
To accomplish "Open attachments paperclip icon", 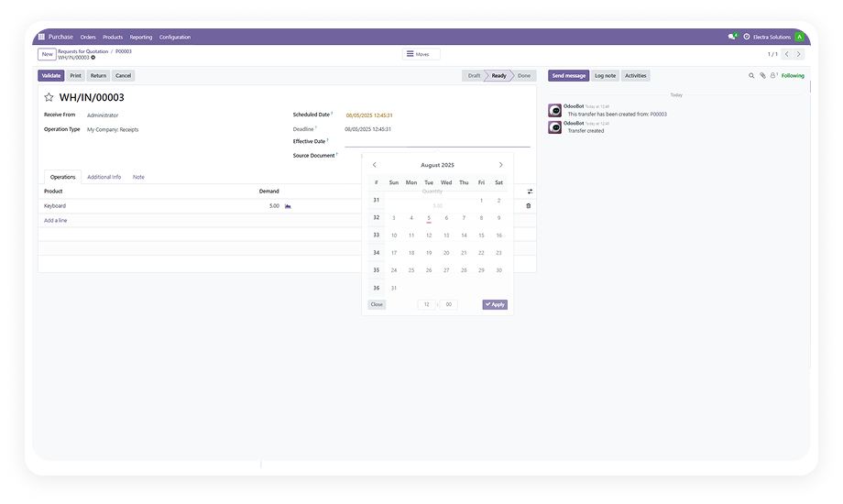I will coord(762,76).
